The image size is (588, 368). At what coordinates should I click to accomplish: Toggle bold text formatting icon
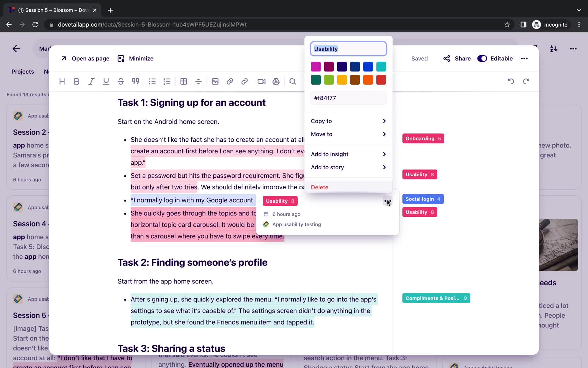[76, 81]
